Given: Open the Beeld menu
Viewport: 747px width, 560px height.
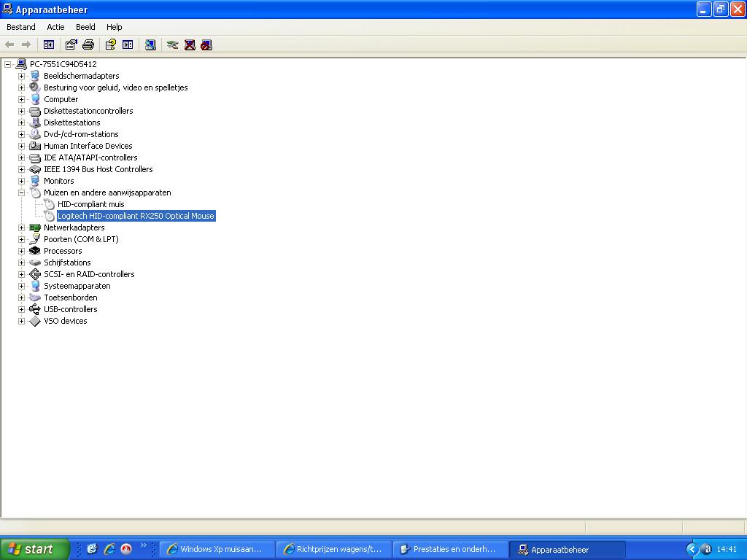Looking at the screenshot, I should point(85,27).
